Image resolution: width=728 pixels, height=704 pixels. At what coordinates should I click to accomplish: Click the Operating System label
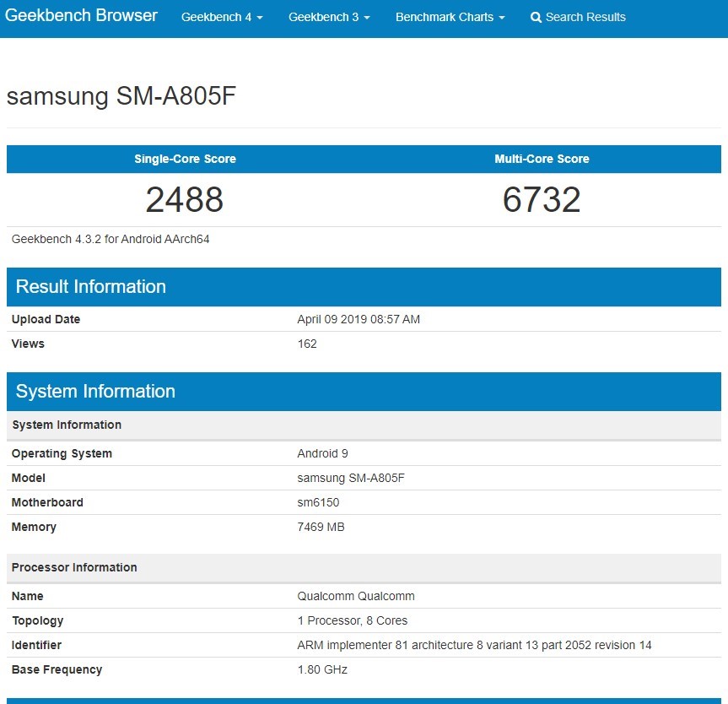pos(62,453)
